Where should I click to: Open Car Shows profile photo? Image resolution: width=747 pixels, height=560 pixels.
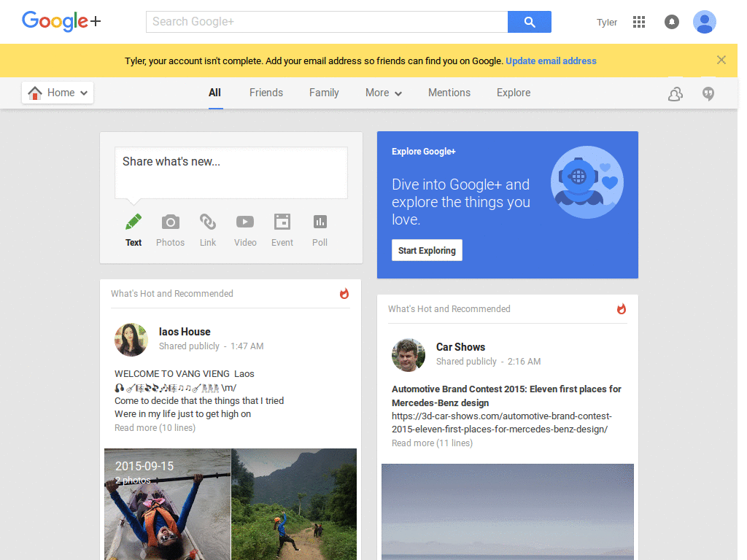pos(409,355)
